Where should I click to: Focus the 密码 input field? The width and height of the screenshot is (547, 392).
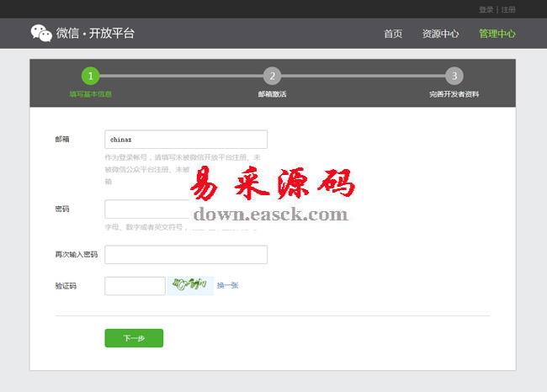coord(186,209)
